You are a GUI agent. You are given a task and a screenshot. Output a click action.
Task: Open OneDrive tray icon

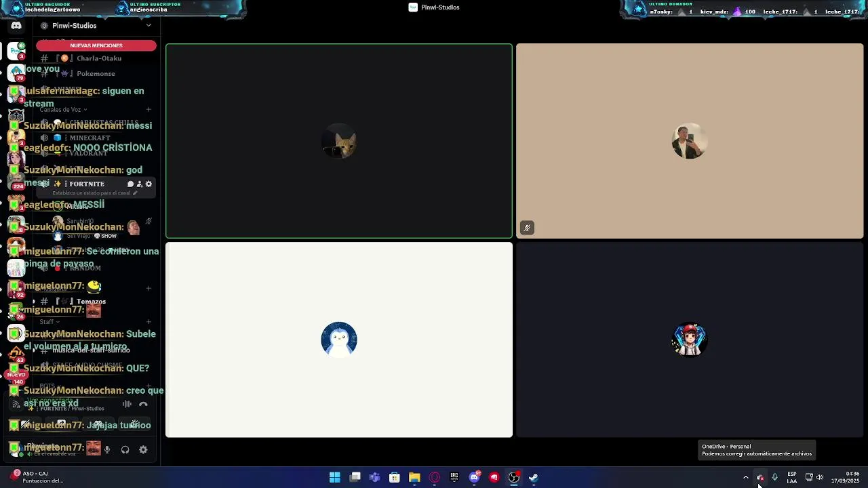[760, 478]
